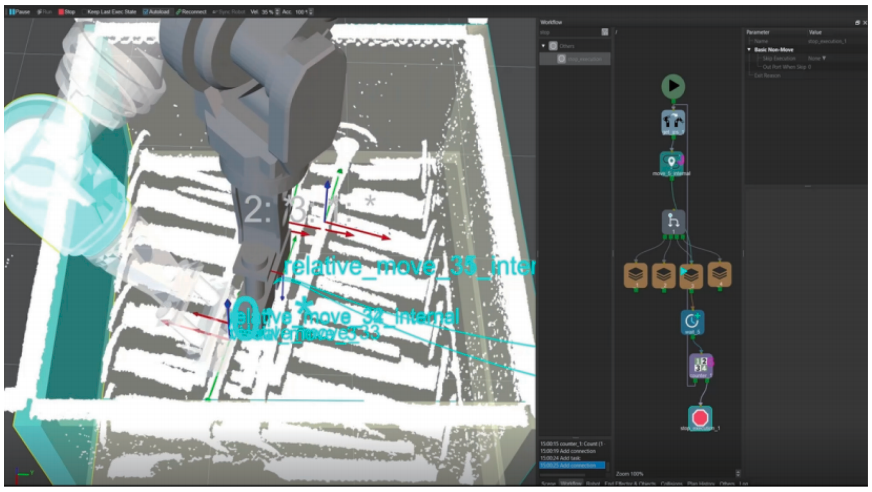Collapse the Others tree group

pos(543,45)
